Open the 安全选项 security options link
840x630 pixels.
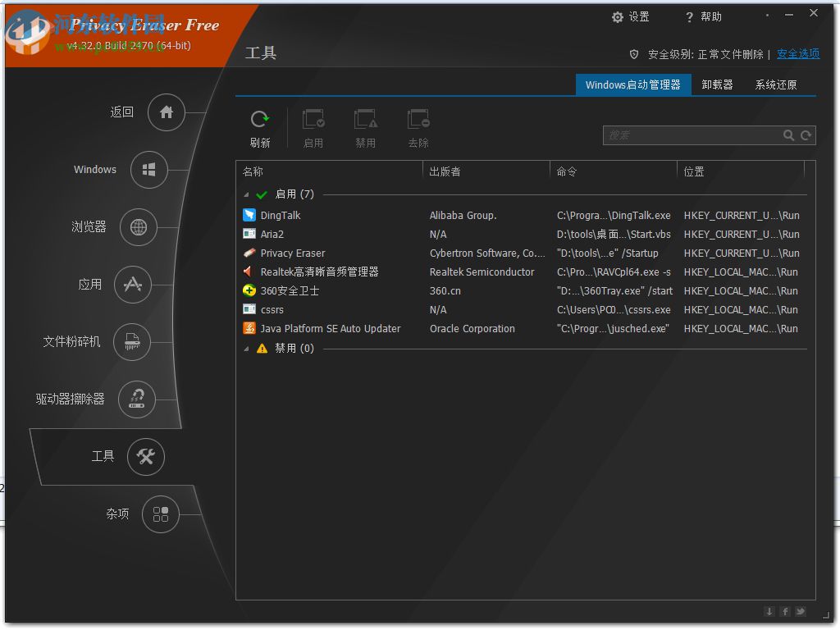pyautogui.click(x=797, y=53)
